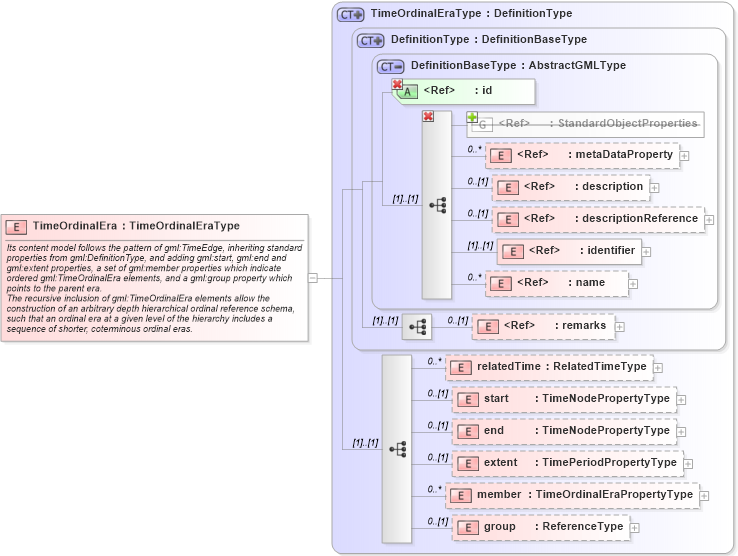The width and height of the screenshot is (738, 556).
Task: Click the E icon of end
Action: pos(467,432)
